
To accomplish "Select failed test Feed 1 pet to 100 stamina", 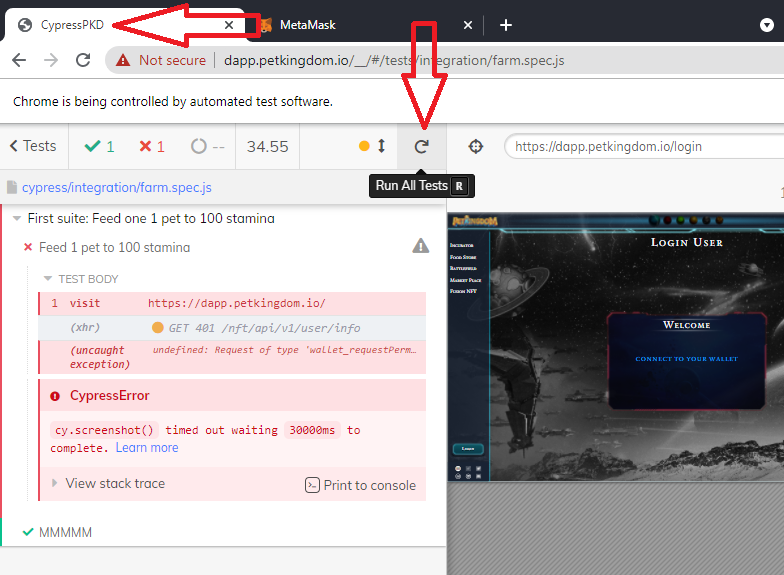I will 114,248.
